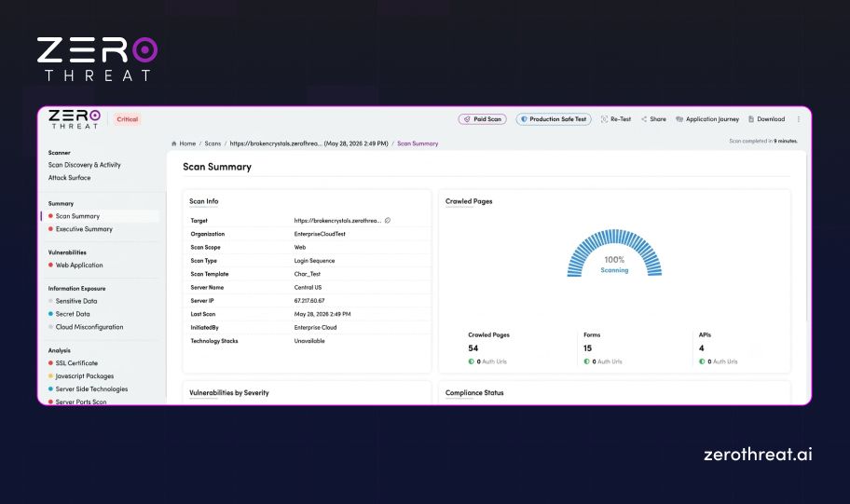850x504 pixels.
Task: Click the Char_Test scan template value
Action: coord(308,274)
